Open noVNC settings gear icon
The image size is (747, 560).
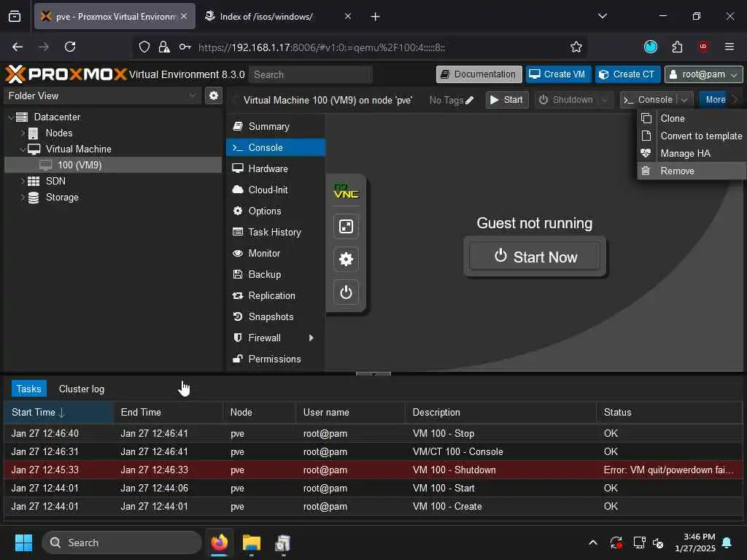[346, 259]
